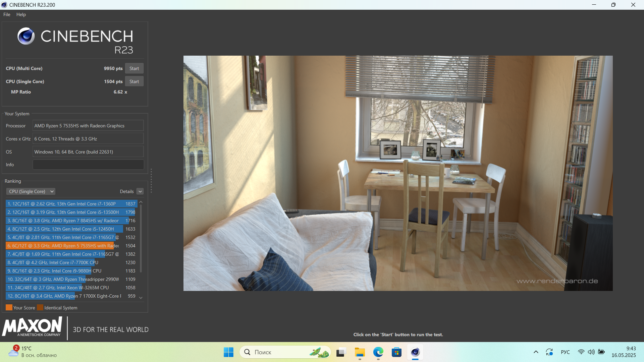Open Microsoft Edge from taskbar

pyautogui.click(x=378, y=352)
